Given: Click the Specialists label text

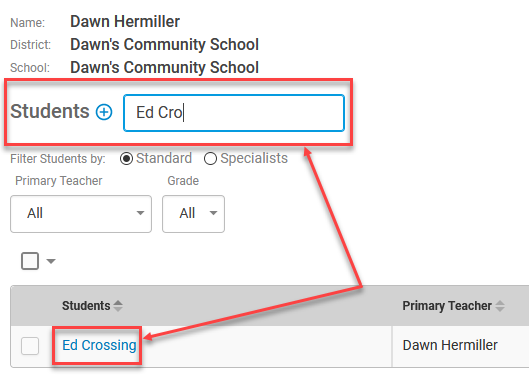Looking at the screenshot, I should tap(254, 158).
